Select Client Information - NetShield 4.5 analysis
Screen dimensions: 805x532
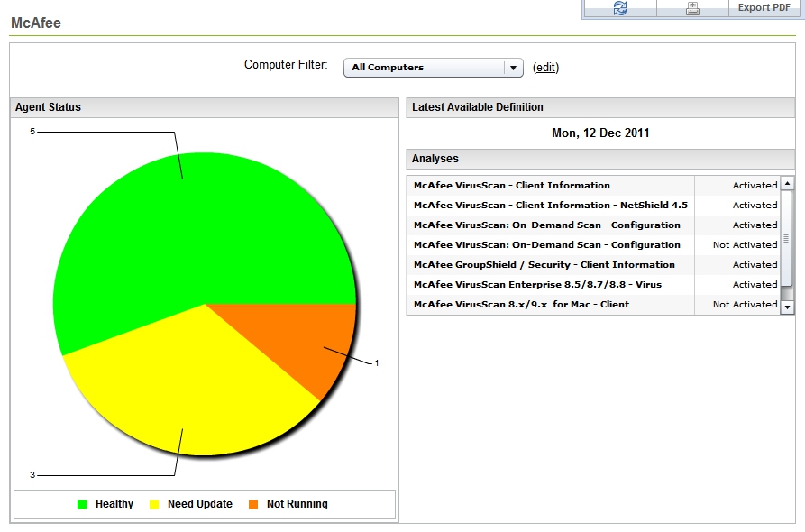(x=550, y=205)
